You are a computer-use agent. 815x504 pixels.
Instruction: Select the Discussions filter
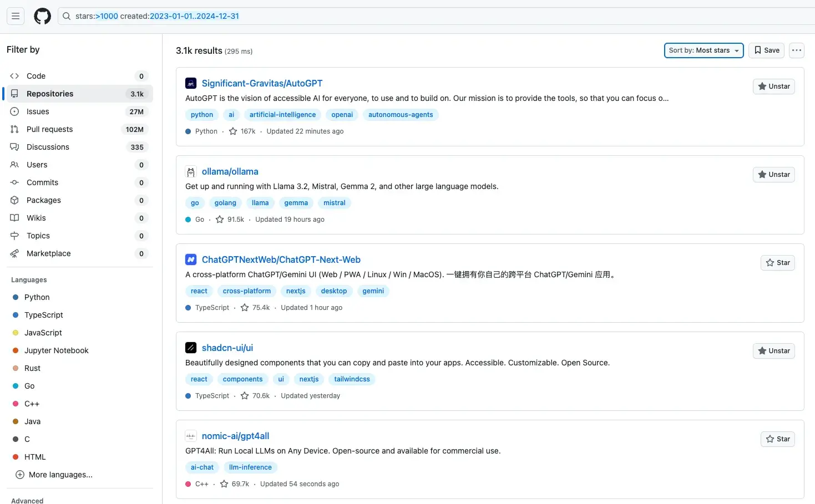point(79,147)
